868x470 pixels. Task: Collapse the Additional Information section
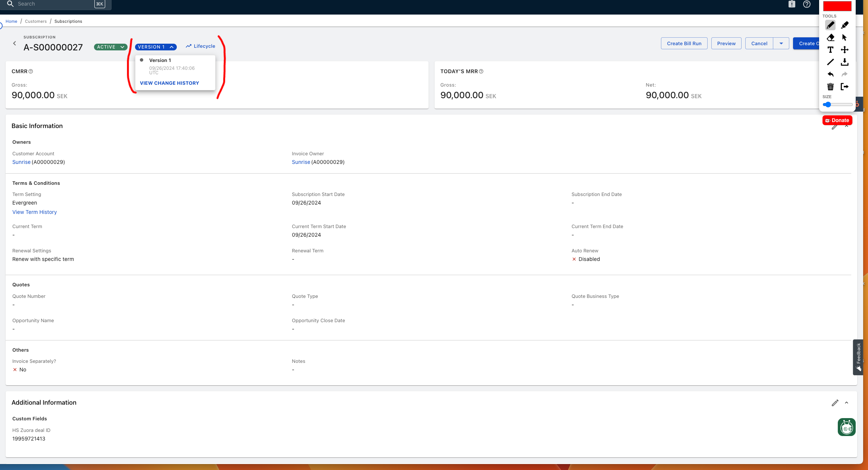(x=846, y=403)
